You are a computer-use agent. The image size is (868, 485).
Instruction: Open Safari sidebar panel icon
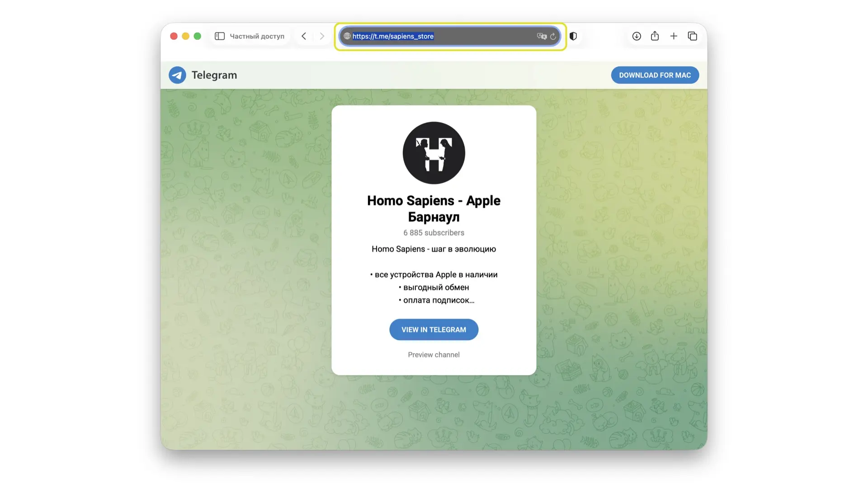[x=220, y=36]
